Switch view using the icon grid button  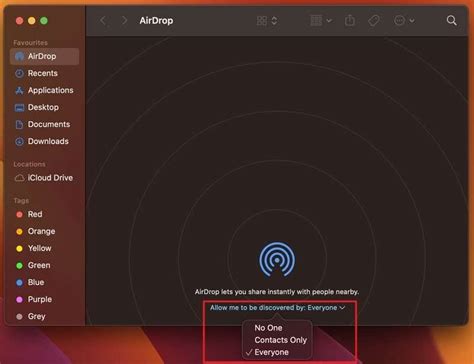tap(262, 21)
